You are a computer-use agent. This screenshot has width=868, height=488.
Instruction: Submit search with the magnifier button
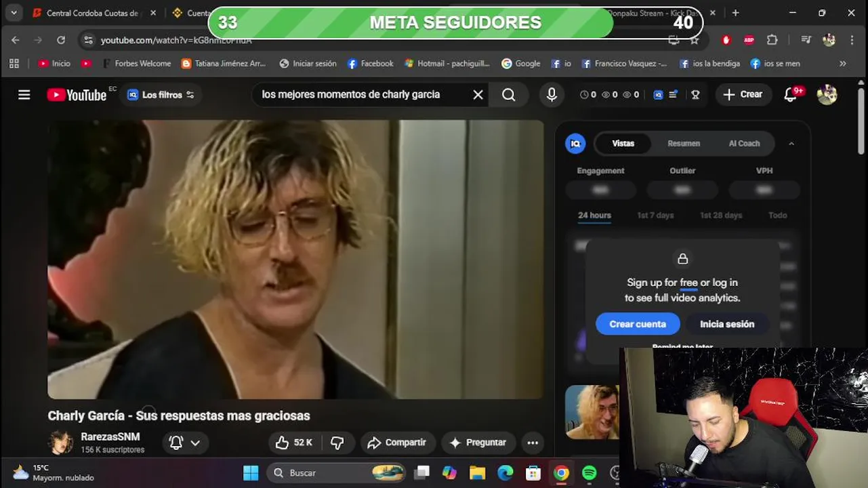pos(509,95)
